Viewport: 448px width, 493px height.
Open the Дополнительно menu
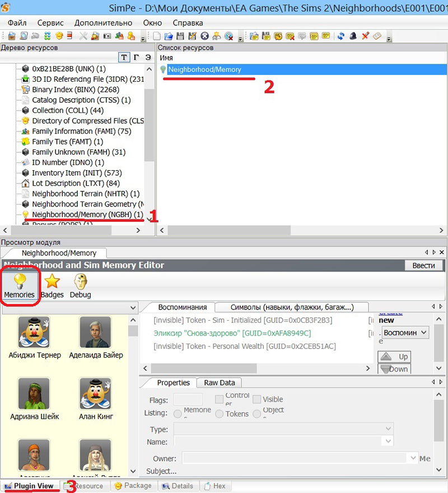tap(103, 23)
